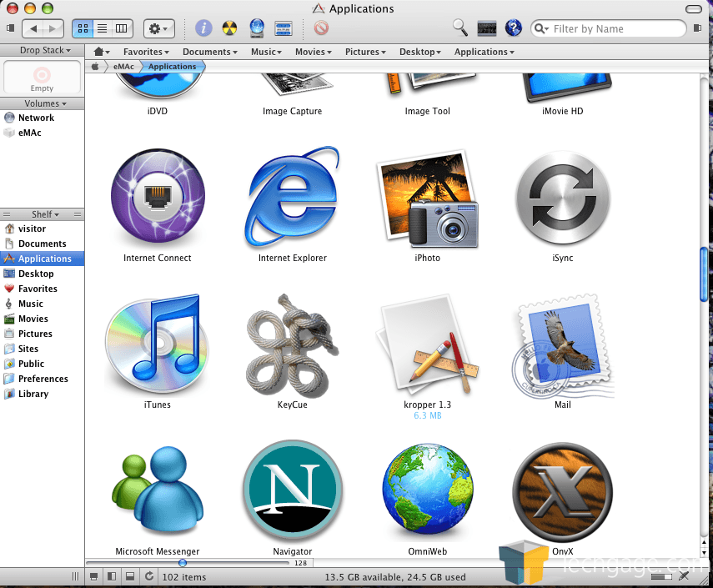The height and width of the screenshot is (588, 713).
Task: Open Library in the Shelf sidebar
Action: (43, 394)
